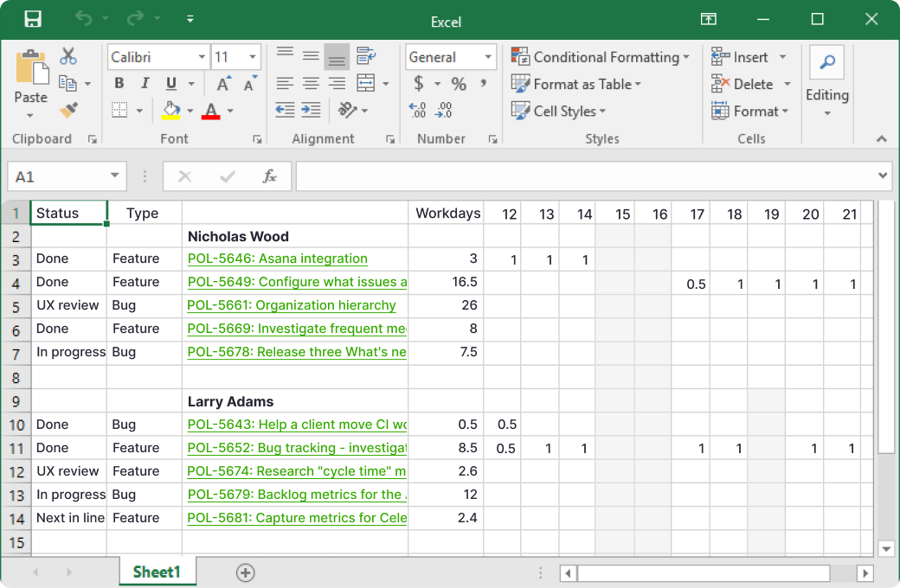Click inside the Name Box showing A1

point(56,176)
